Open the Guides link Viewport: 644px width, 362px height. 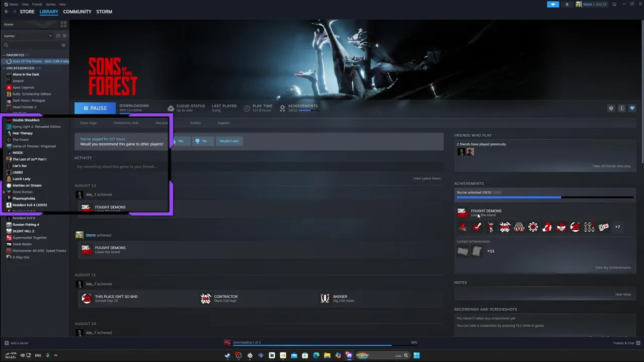[x=195, y=123]
